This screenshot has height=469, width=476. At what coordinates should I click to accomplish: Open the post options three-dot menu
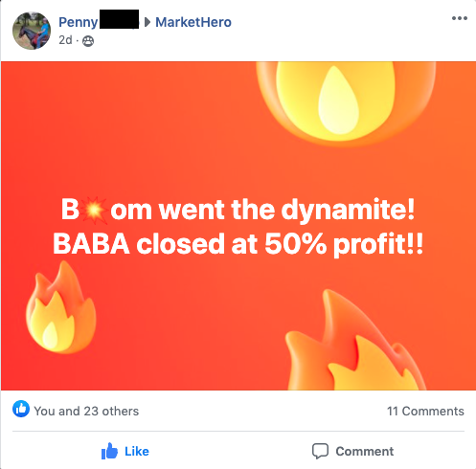[460, 18]
